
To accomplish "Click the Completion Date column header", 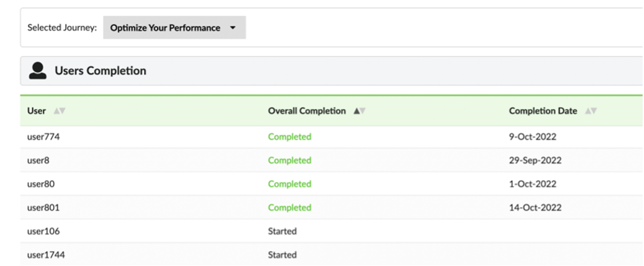I will click(x=543, y=111).
